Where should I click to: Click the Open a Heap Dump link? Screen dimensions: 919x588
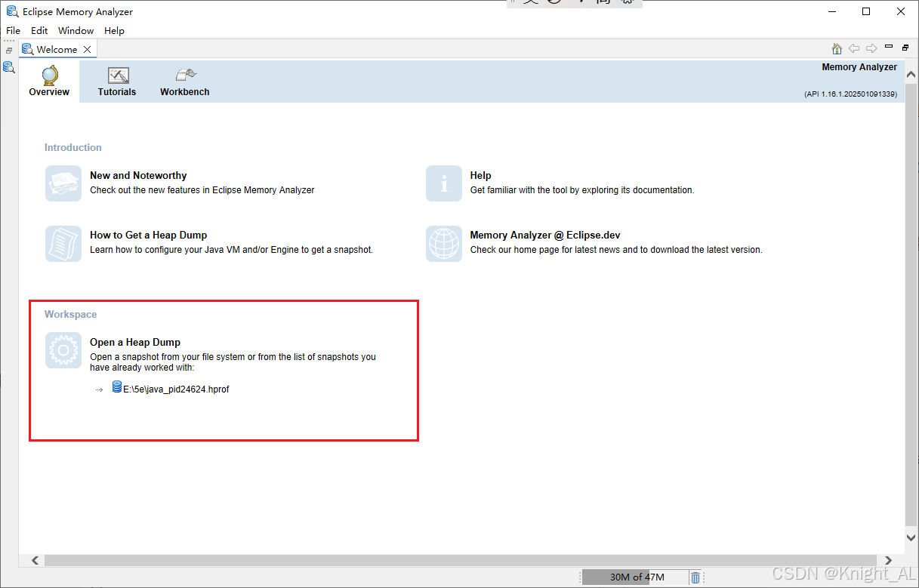(x=135, y=343)
